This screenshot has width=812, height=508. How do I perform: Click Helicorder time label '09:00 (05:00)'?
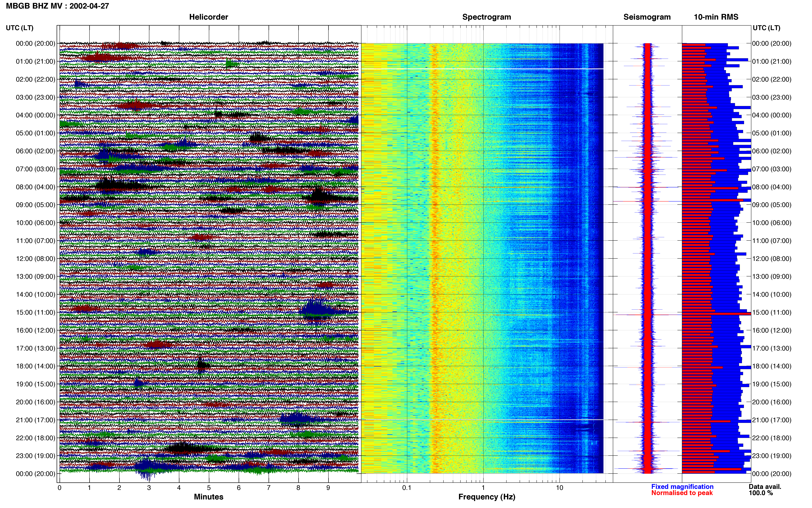coord(36,205)
